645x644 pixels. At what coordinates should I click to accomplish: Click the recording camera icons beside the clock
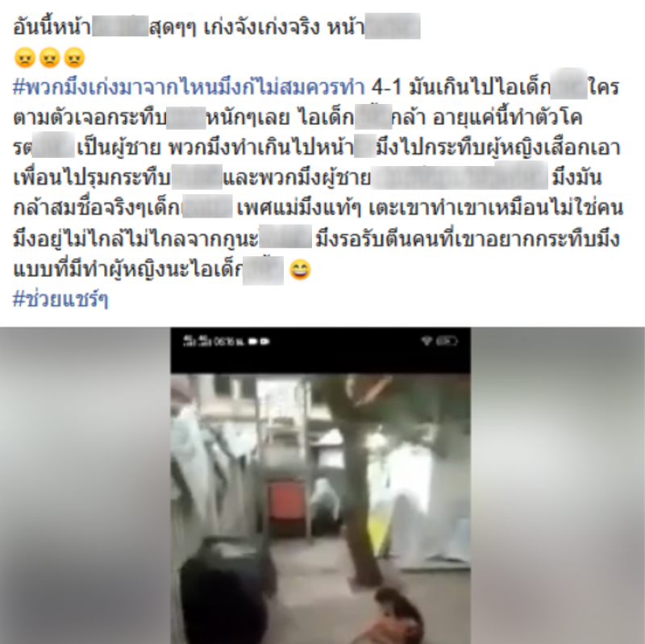tap(259, 341)
